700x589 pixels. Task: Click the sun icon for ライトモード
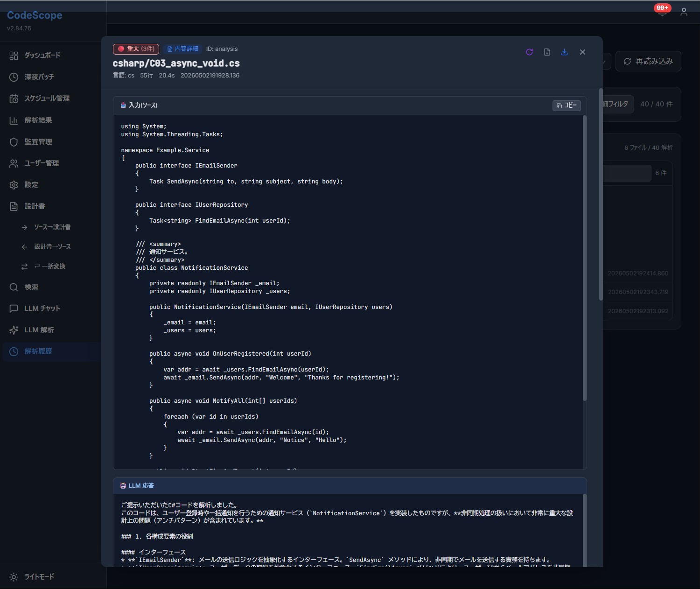coord(14,577)
